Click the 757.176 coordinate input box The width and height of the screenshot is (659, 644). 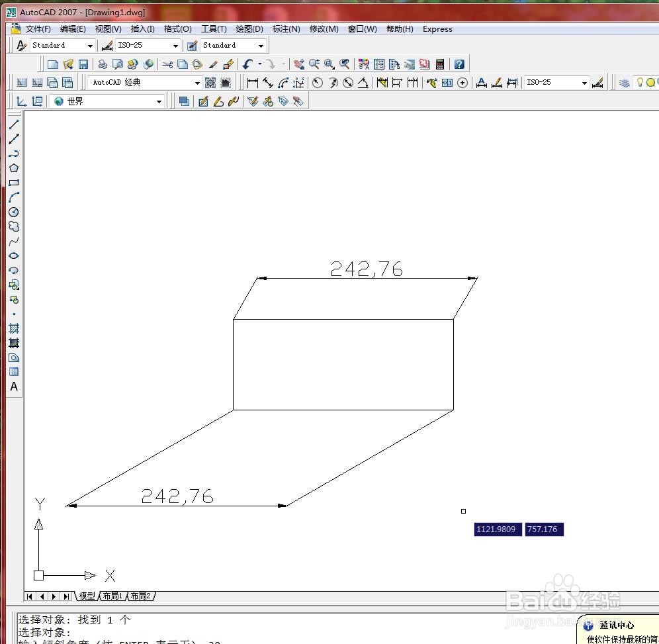[x=545, y=529]
